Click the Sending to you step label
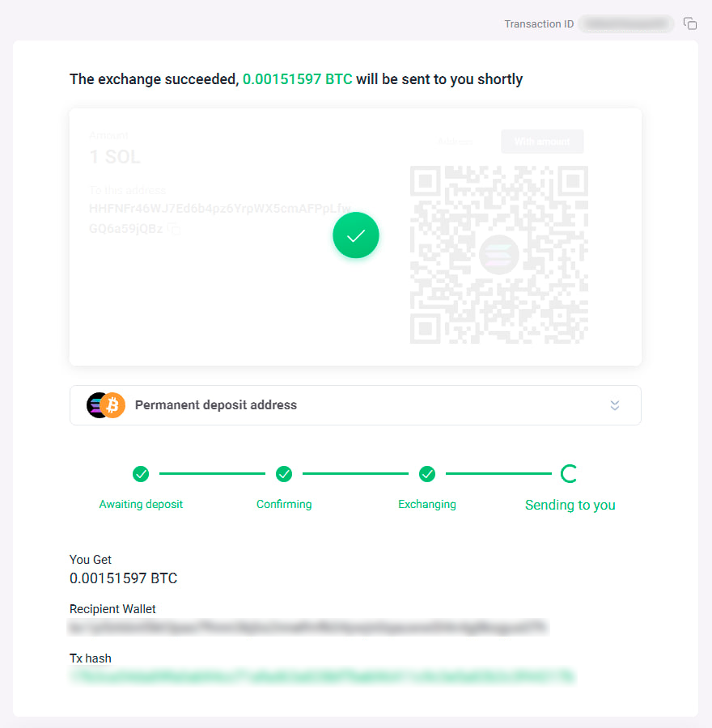 pos(570,505)
